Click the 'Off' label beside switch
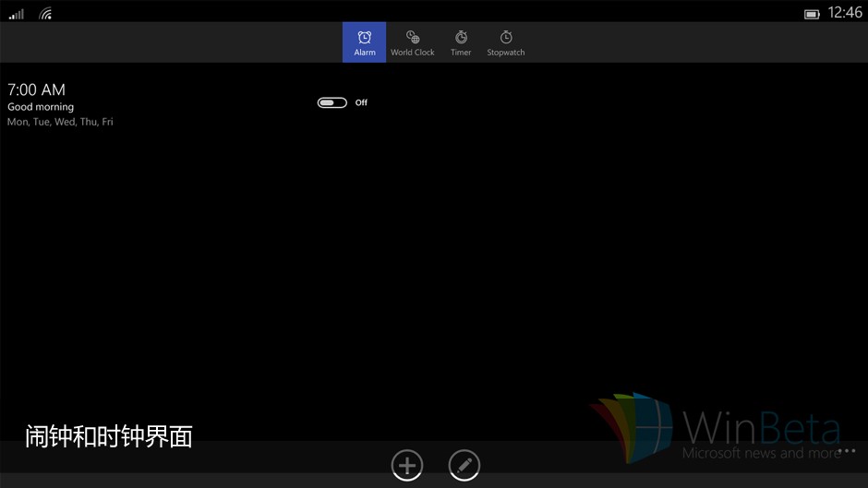The image size is (868, 488). point(361,102)
